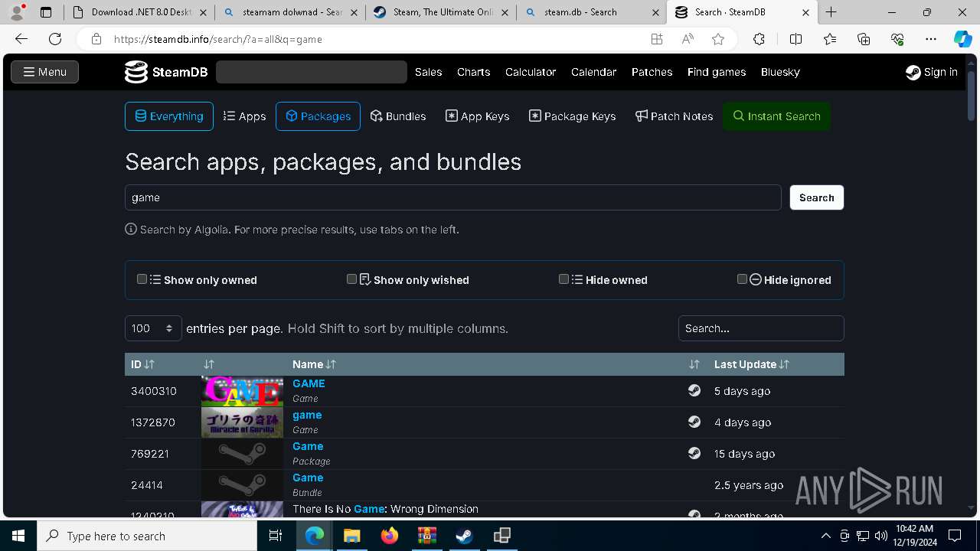Sort by the unlabeled image column header
This screenshot has width=980, height=551.
tap(209, 364)
